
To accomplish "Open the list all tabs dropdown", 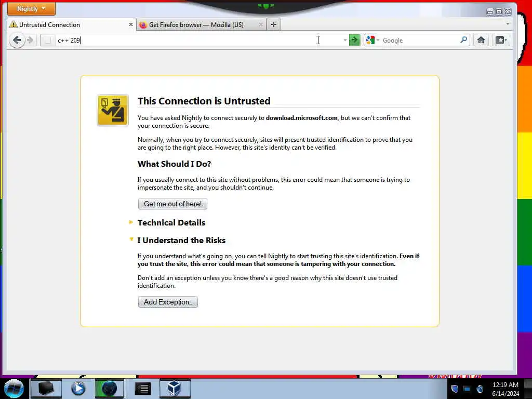I will (508, 24).
